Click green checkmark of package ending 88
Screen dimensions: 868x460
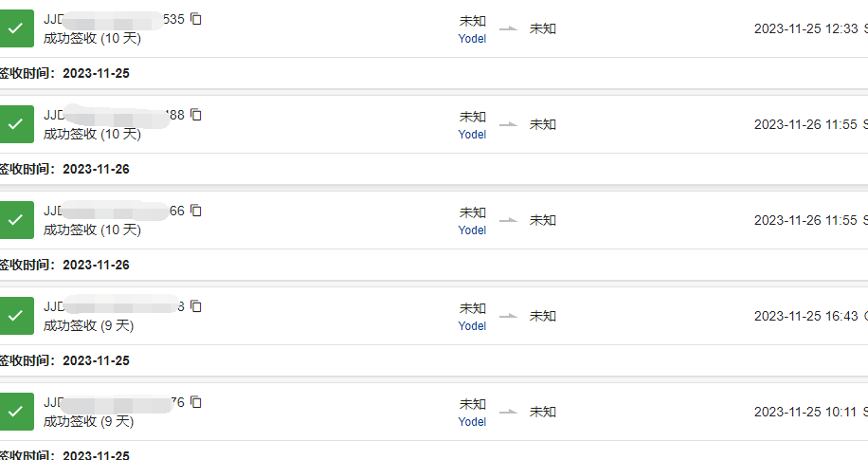(x=15, y=124)
